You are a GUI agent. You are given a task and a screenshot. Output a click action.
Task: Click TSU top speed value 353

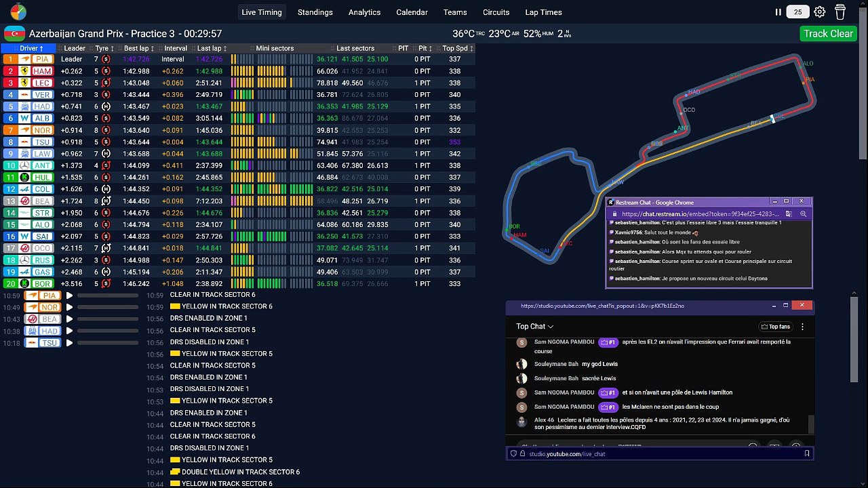click(454, 142)
